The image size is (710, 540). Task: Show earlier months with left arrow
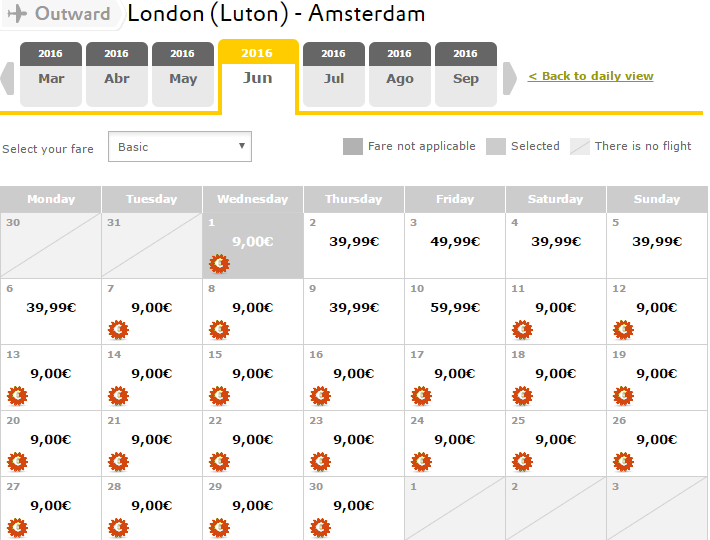(7, 79)
